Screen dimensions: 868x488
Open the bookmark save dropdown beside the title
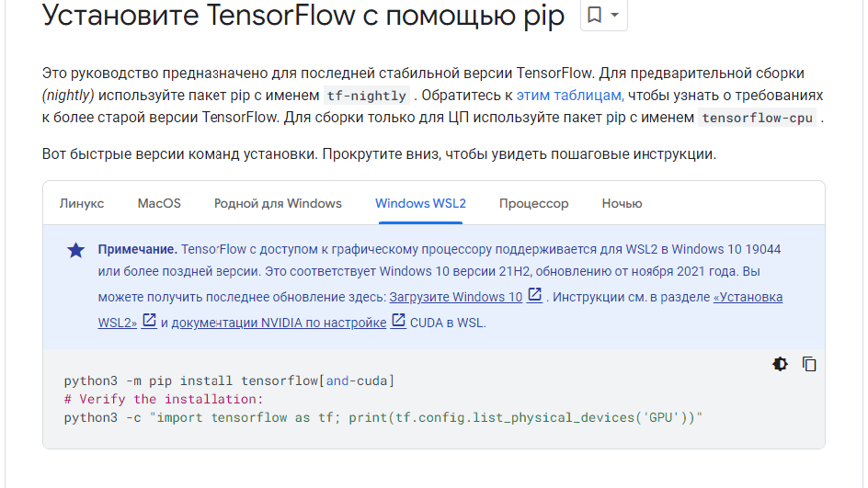(x=603, y=16)
